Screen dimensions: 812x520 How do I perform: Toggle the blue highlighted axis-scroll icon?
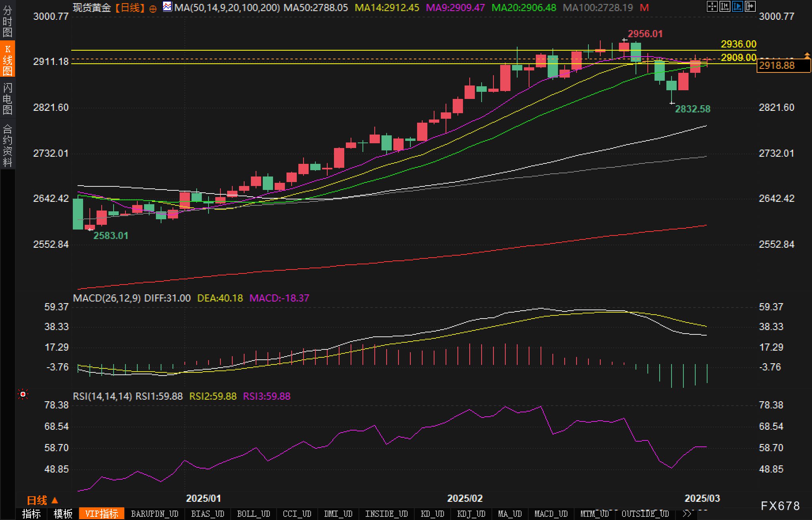tap(737, 6)
